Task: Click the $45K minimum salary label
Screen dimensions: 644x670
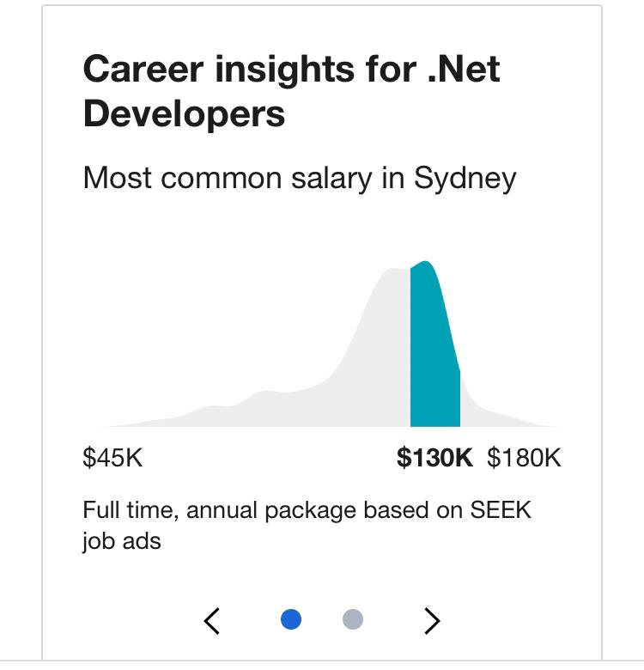Action: [112, 458]
